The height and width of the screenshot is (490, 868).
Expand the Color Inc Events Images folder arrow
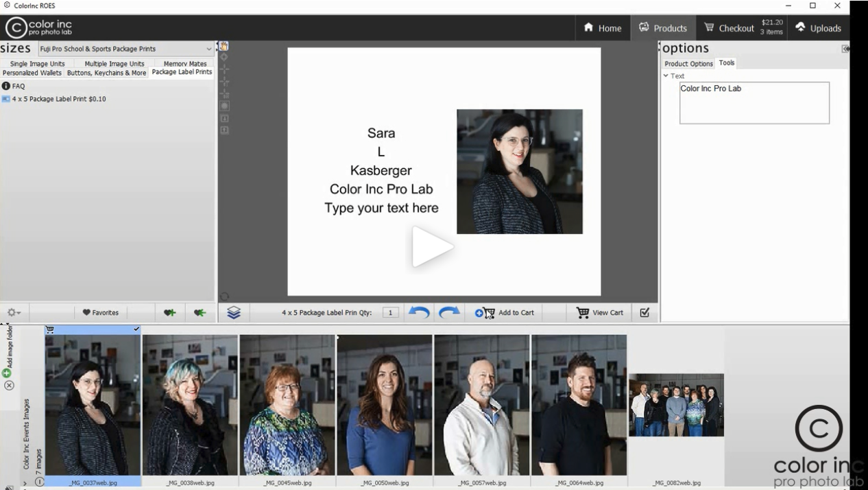coord(25,483)
